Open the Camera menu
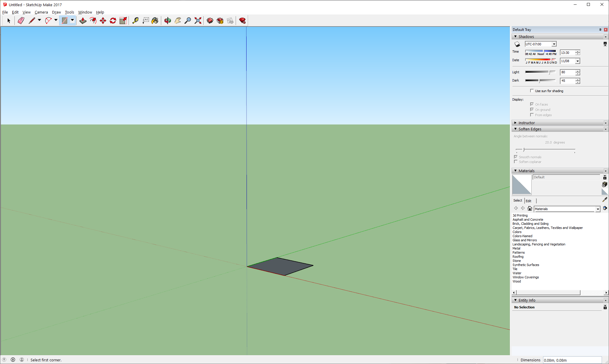The height and width of the screenshot is (364, 609). [x=41, y=12]
